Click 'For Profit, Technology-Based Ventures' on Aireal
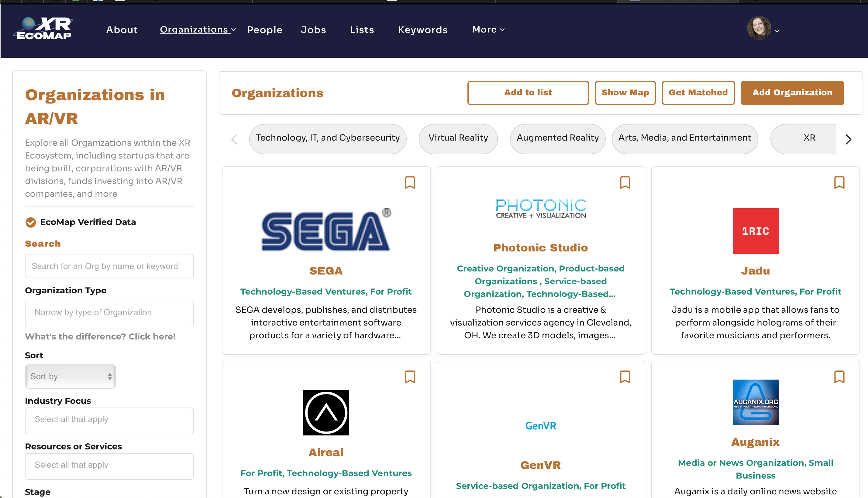 tap(326, 473)
